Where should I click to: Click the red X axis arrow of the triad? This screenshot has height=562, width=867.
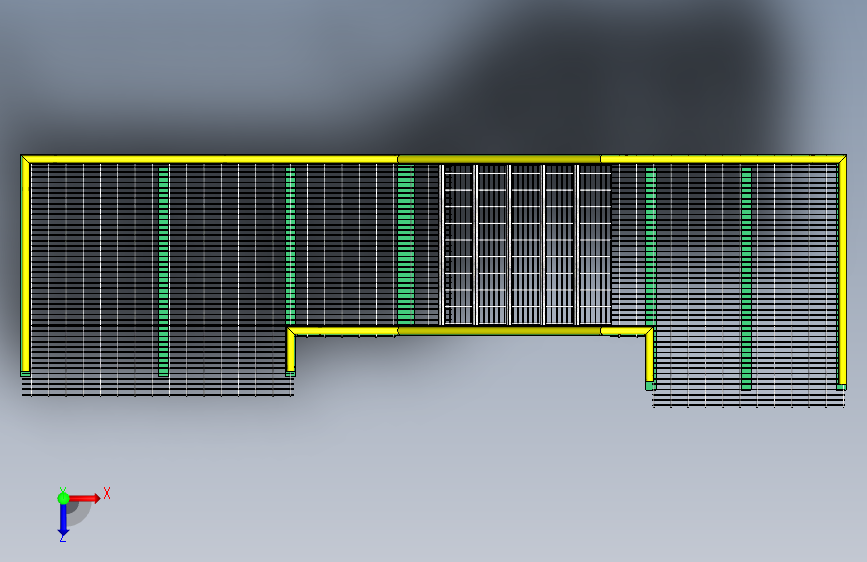[x=85, y=498]
